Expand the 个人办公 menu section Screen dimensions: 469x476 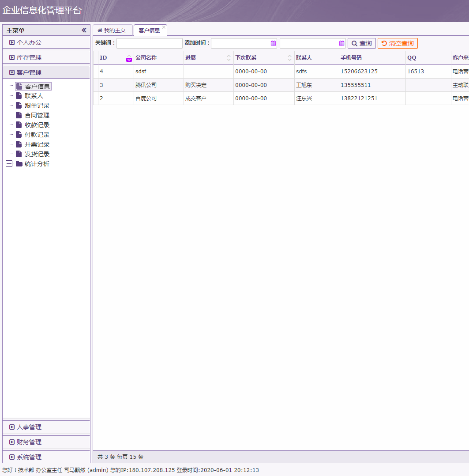point(12,42)
